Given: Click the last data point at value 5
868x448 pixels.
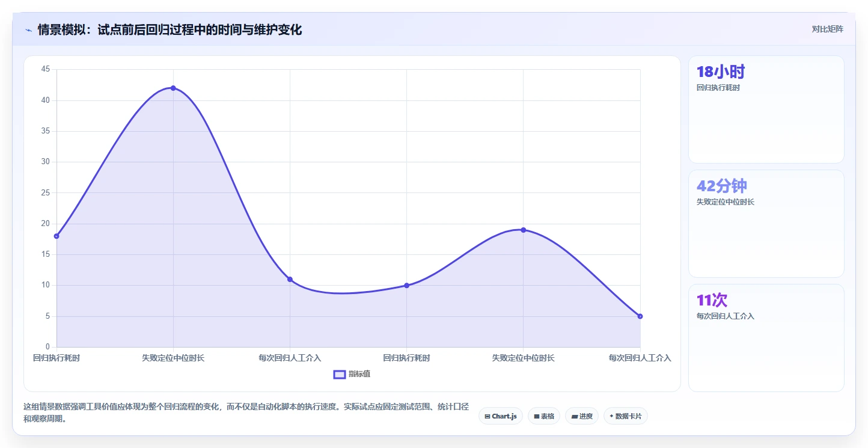Looking at the screenshot, I should [640, 316].
